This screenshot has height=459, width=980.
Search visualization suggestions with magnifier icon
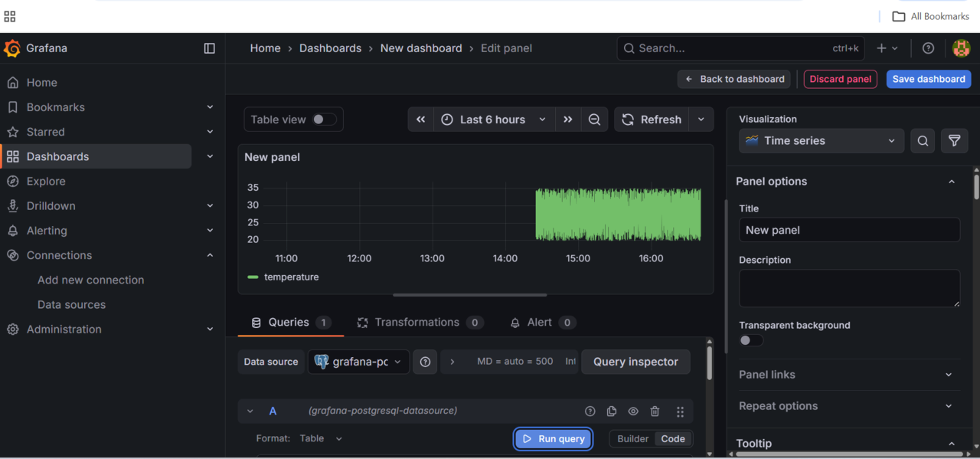click(x=922, y=140)
